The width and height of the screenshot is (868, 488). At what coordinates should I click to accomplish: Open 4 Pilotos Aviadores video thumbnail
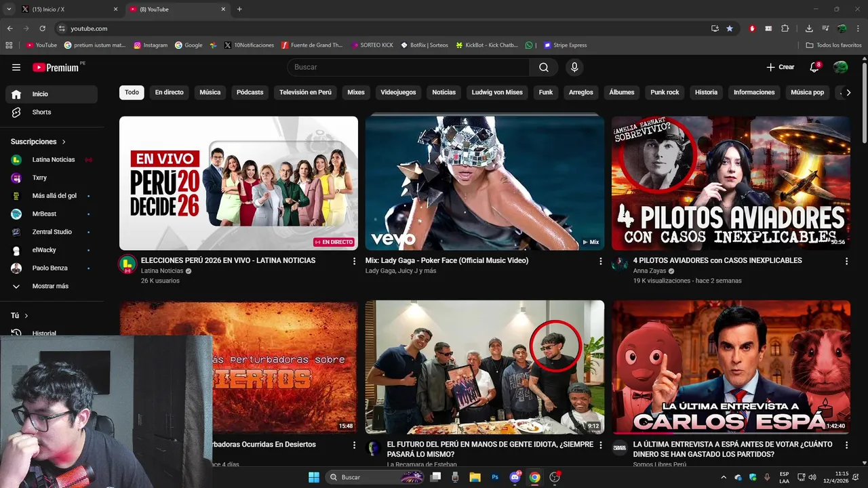[731, 183]
